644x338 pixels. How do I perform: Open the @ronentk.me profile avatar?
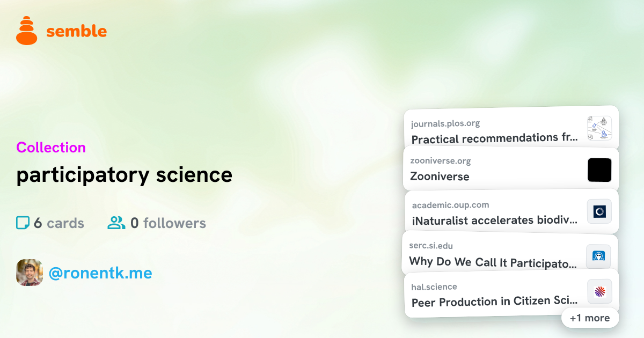click(x=30, y=273)
